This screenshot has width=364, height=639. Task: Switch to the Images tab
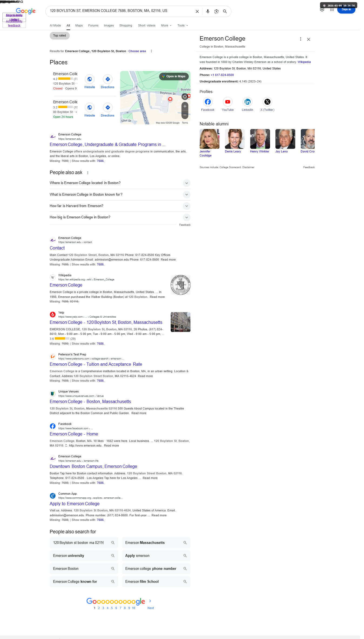click(109, 26)
